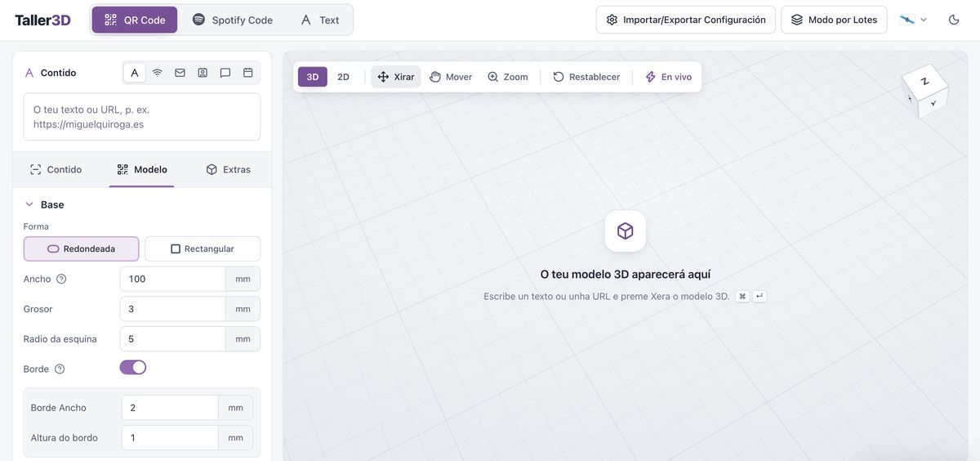Focus the text or URL content field
Image resolution: width=980 pixels, height=461 pixels.
(142, 117)
